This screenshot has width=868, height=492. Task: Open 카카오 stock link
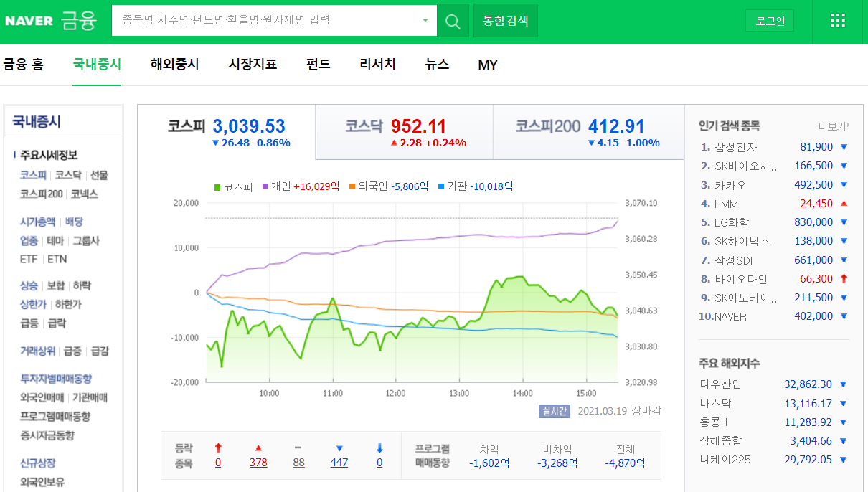pyautogui.click(x=730, y=185)
